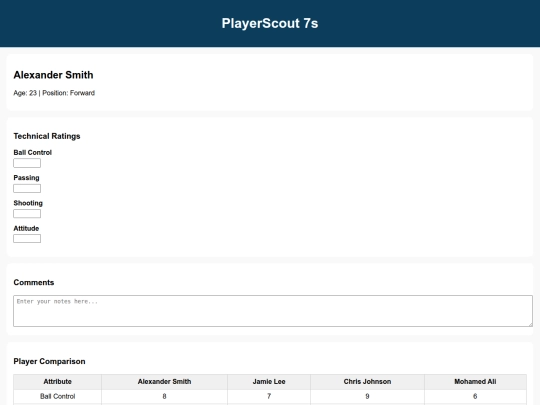Viewport: 540px width, 405px height.
Task: Click the Alexander Smith player name heading
Action: [x=53, y=75]
